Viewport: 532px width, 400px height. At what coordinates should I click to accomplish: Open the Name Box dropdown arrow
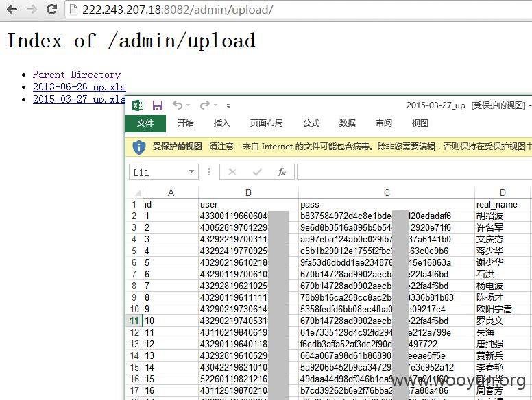pyautogui.click(x=192, y=171)
